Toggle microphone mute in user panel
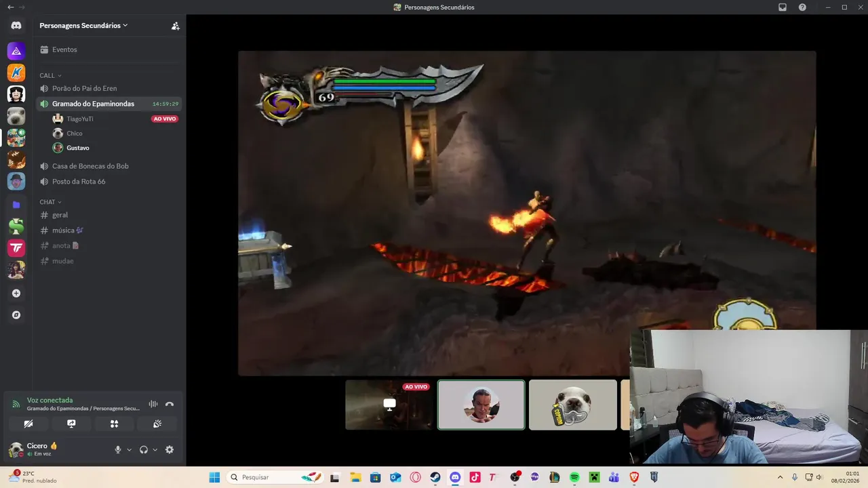This screenshot has width=868, height=488. [118, 449]
